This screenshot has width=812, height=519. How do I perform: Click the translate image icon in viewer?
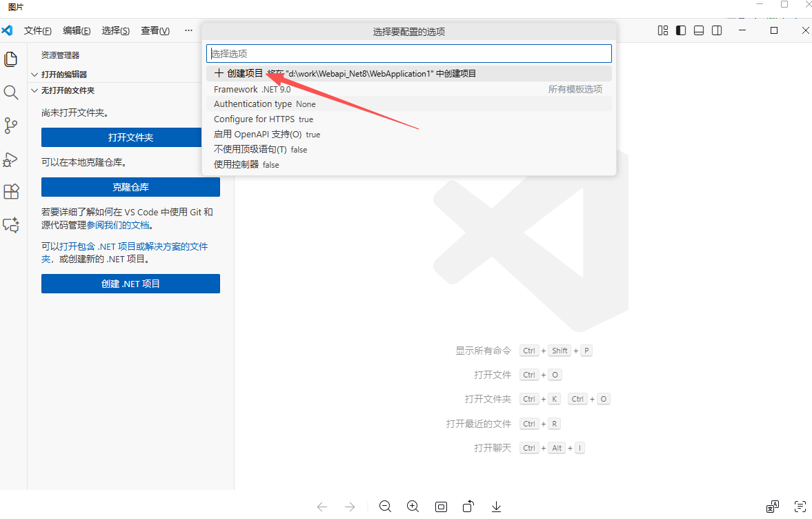click(772, 507)
